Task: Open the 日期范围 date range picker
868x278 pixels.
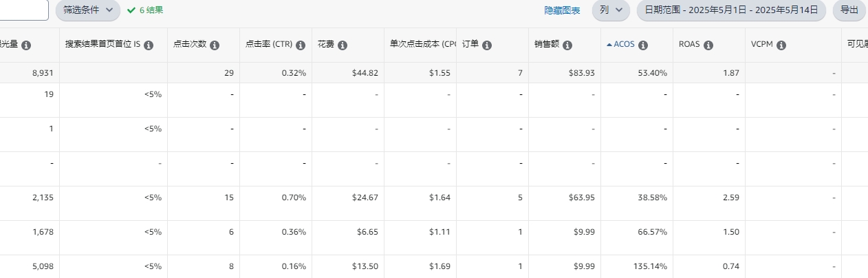Action: pyautogui.click(x=731, y=10)
